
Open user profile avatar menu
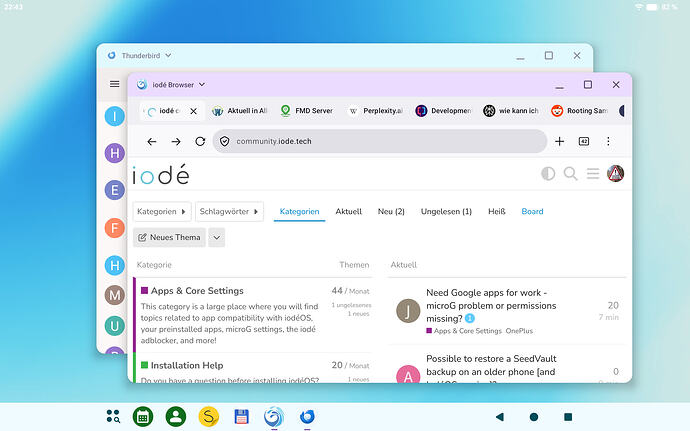click(615, 173)
